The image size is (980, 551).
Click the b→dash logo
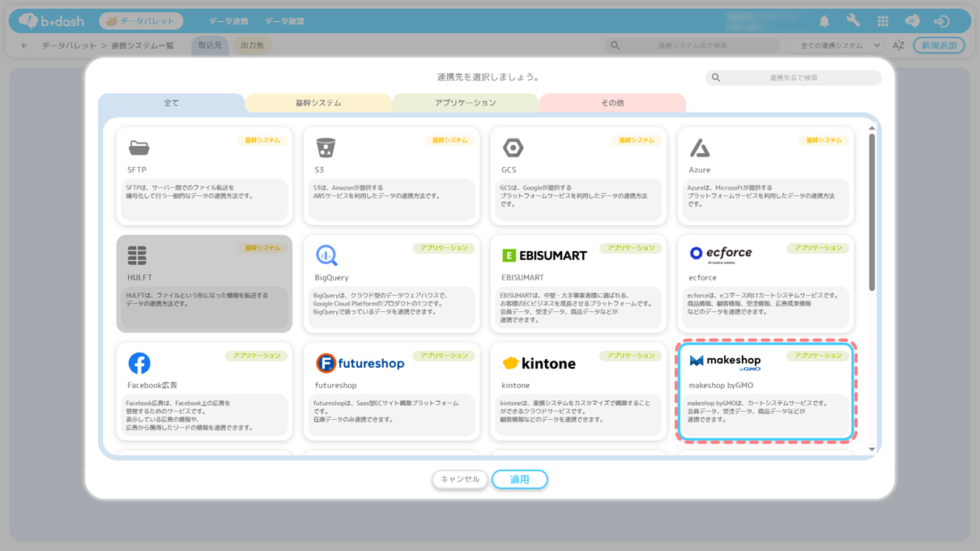pos(50,21)
